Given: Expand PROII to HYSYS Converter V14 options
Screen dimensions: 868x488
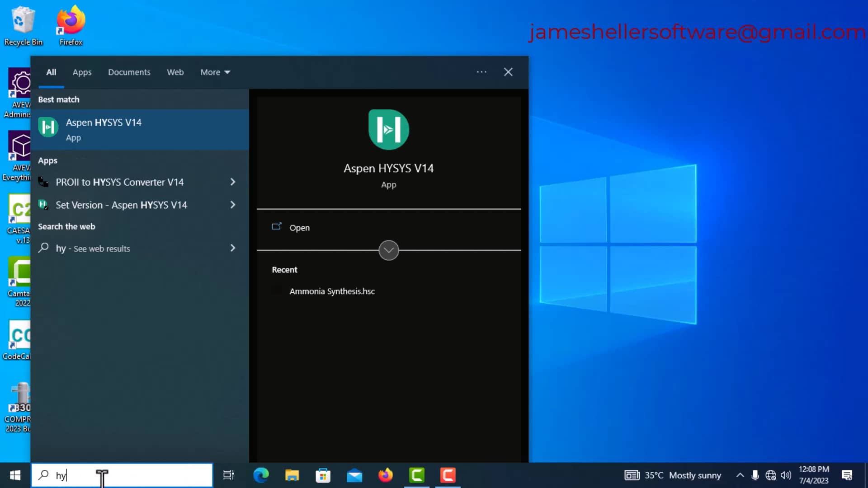Looking at the screenshot, I should 233,182.
